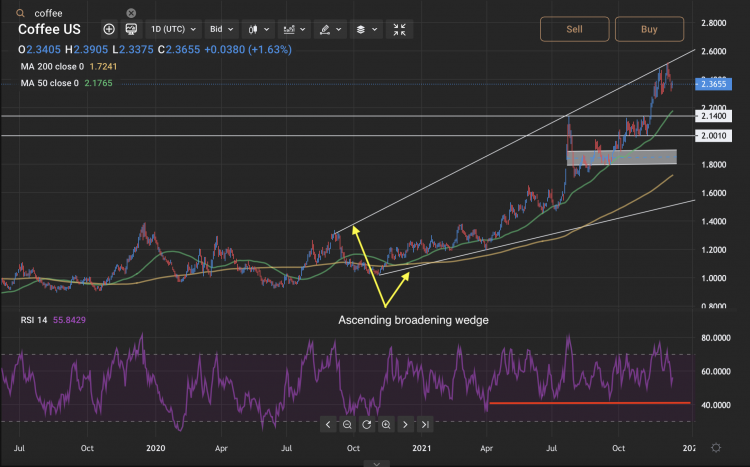Click the collapse fullscreen arrows icon
The image size is (750, 467).
click(x=399, y=29)
